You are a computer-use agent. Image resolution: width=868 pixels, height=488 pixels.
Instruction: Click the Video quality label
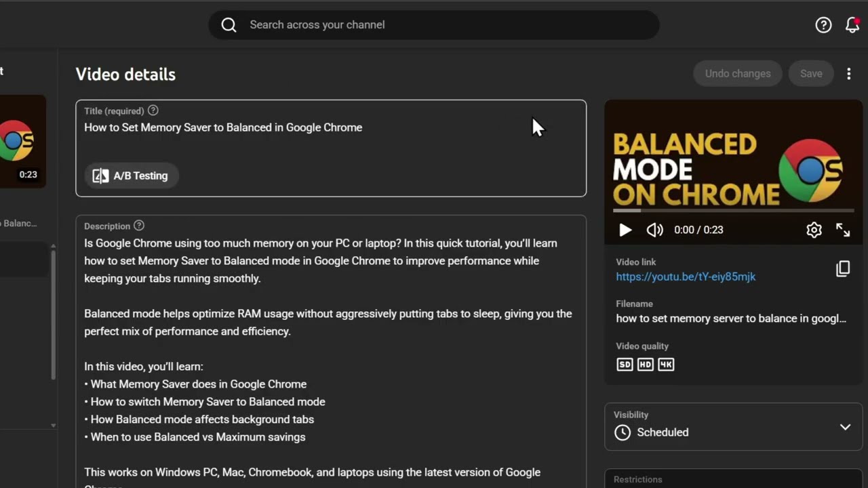point(642,346)
